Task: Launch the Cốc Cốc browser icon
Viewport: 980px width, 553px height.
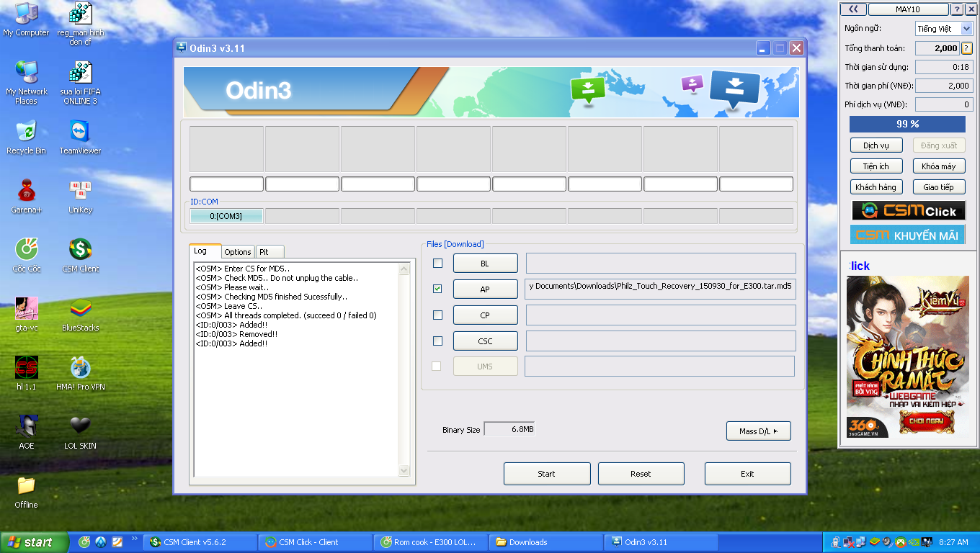Action: click(26, 256)
